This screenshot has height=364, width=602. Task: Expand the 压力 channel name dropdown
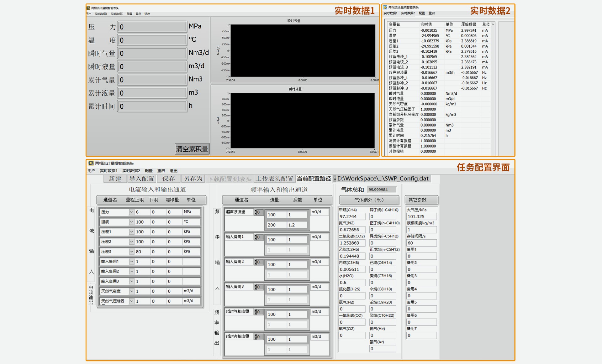coord(132,212)
